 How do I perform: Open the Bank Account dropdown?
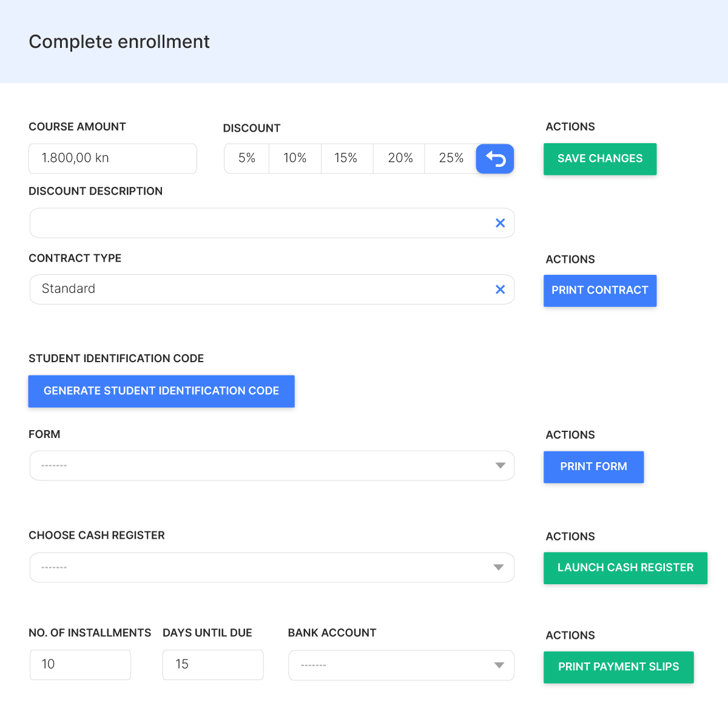401,666
